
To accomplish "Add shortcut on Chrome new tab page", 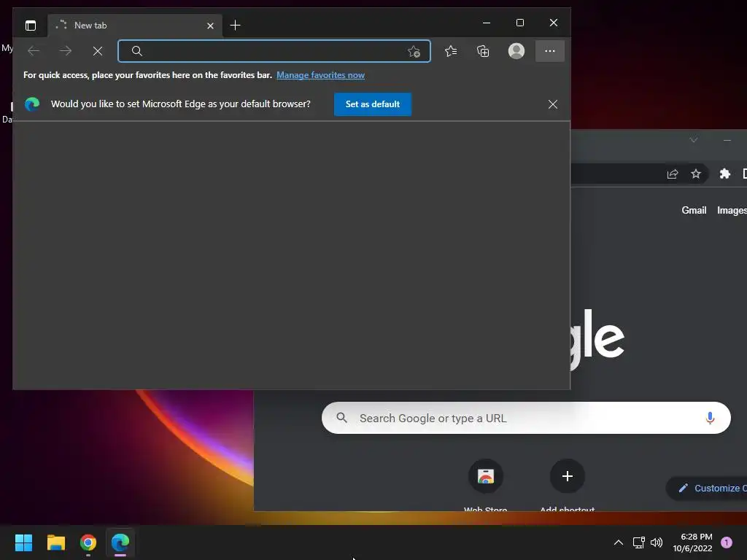I will coord(567,486).
